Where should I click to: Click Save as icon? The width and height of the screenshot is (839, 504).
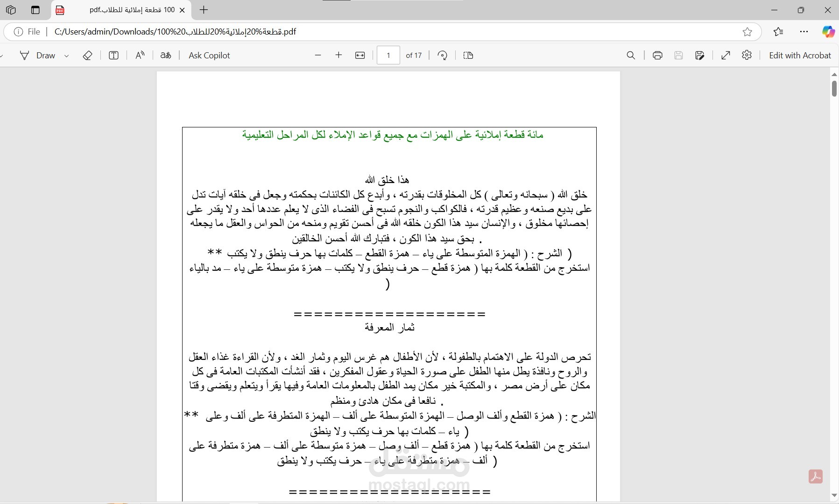699,56
